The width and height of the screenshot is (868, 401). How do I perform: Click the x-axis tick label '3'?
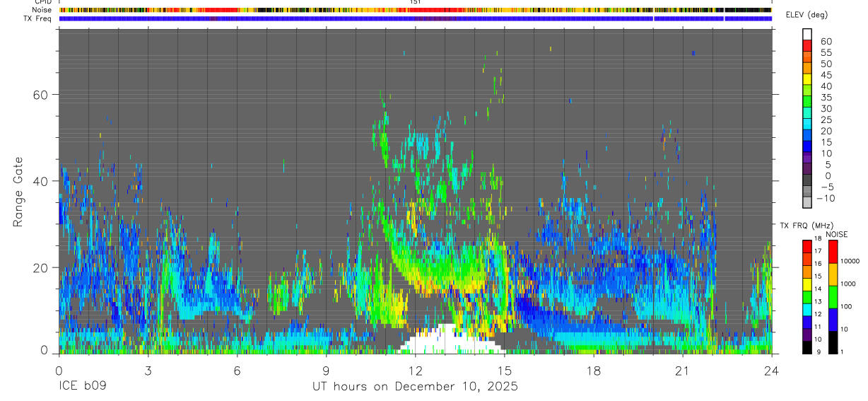click(x=148, y=371)
